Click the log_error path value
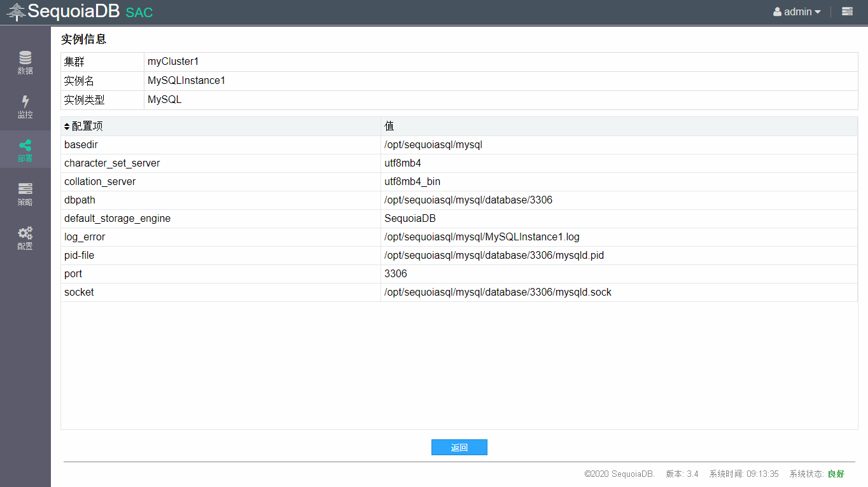The height and width of the screenshot is (487, 868). (482, 237)
